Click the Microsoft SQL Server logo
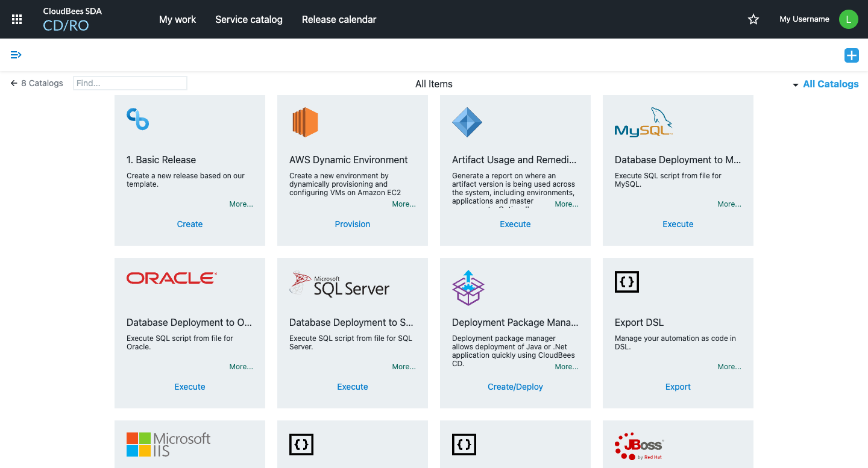Image resolution: width=868 pixels, height=468 pixels. pyautogui.click(x=339, y=284)
